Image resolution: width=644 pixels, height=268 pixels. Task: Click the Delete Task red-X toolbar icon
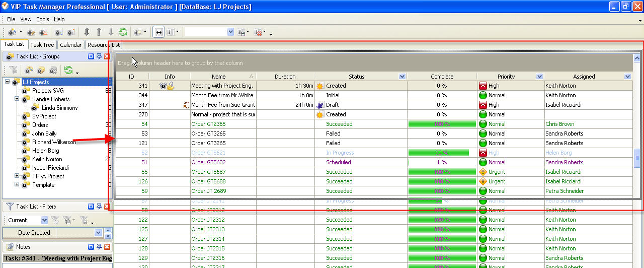44,32
